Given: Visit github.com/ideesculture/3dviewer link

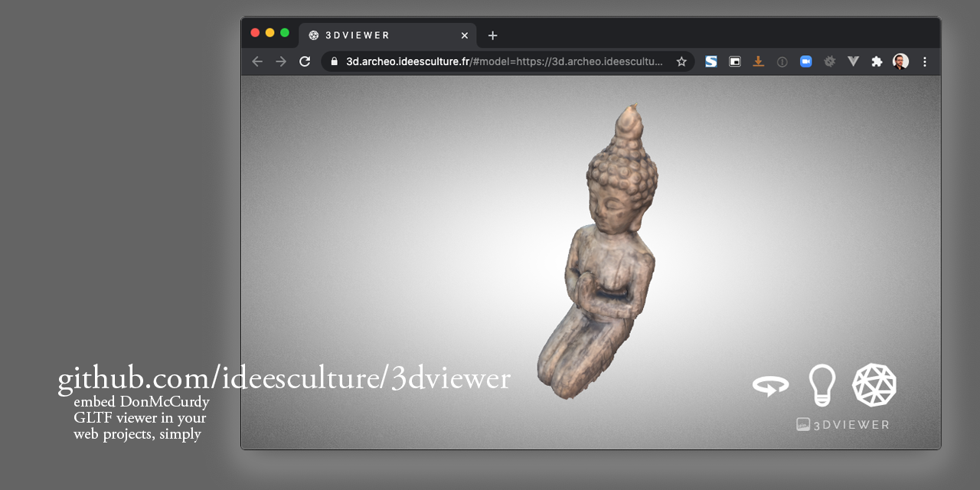Looking at the screenshot, I should (x=283, y=378).
